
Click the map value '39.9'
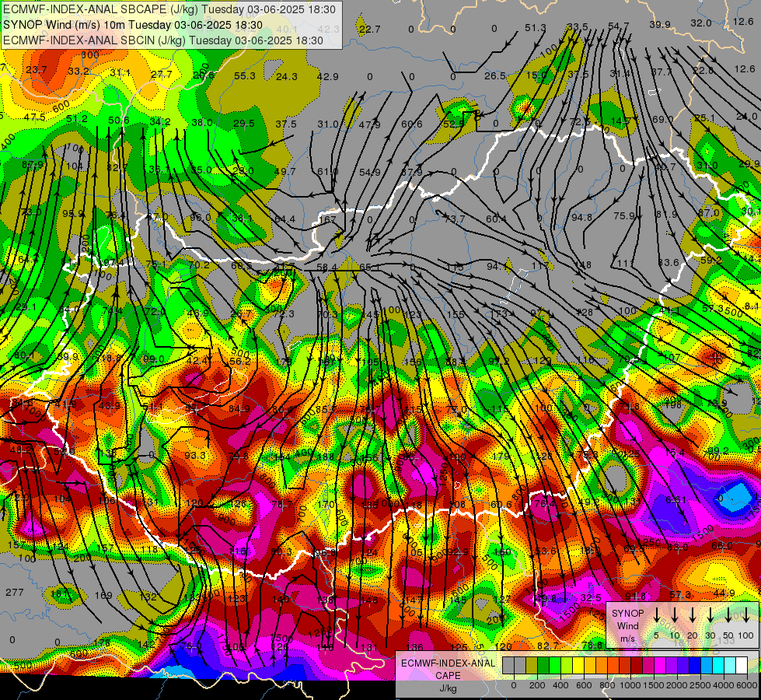(660, 24)
